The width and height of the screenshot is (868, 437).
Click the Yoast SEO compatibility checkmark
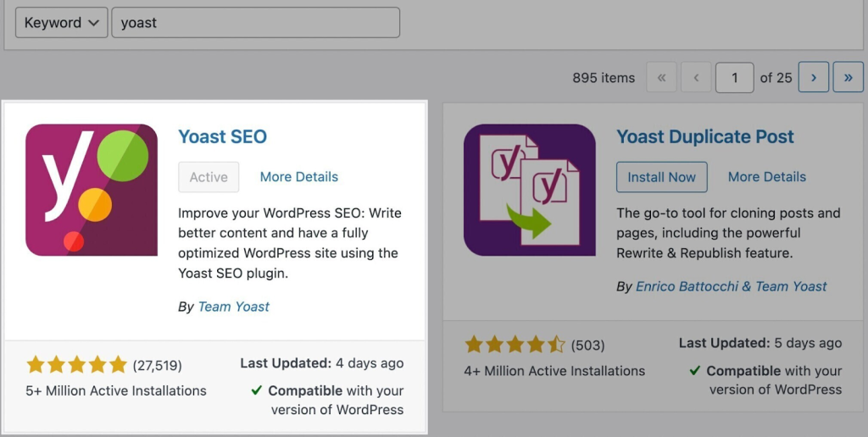click(256, 391)
